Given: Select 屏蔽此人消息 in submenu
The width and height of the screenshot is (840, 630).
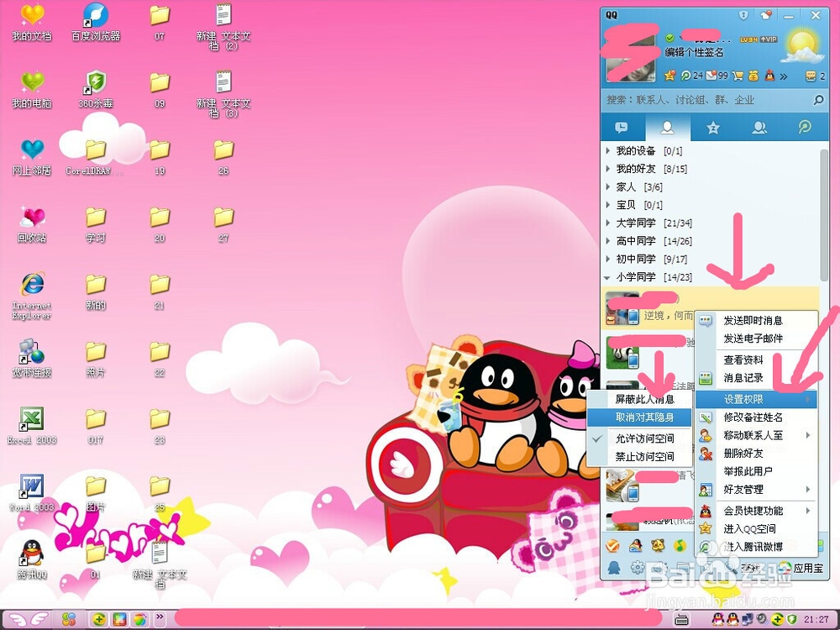Looking at the screenshot, I should click(639, 400).
